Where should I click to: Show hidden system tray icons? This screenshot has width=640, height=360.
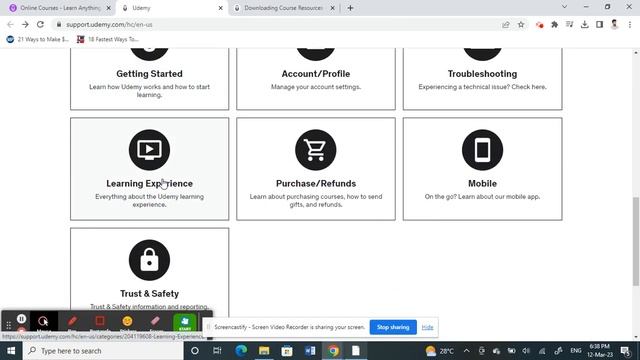[467, 351]
